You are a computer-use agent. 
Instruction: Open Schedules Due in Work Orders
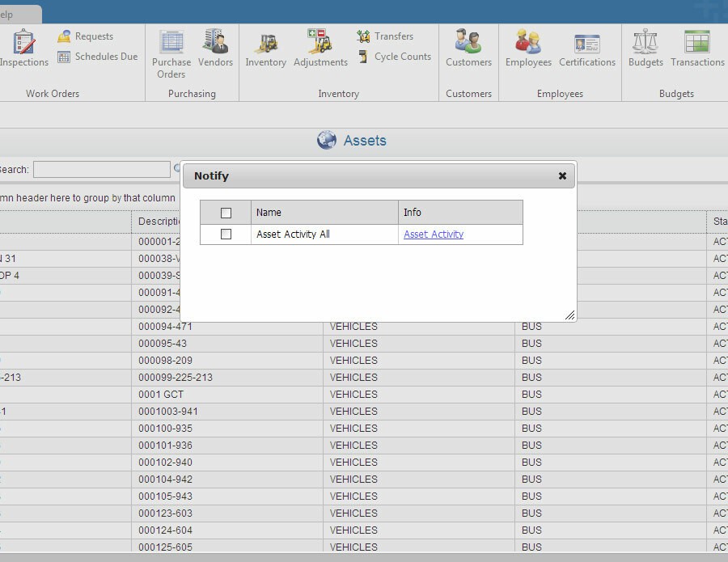click(x=97, y=57)
